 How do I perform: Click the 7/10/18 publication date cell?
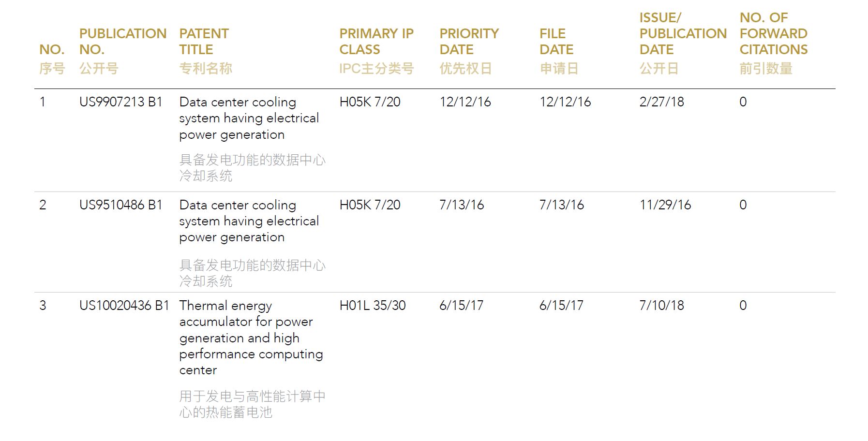(x=661, y=306)
